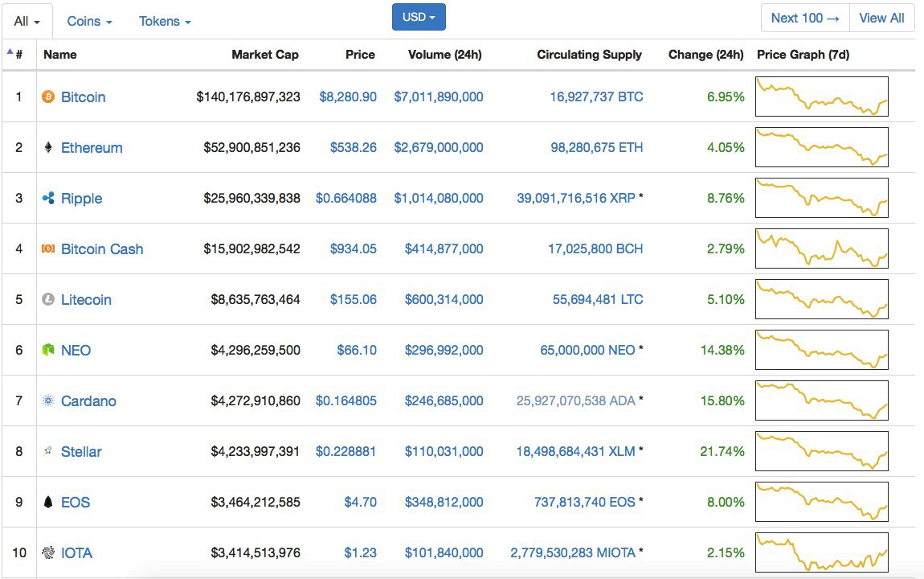Open the IOTA coin page link
924x579 pixels.
tap(76, 553)
